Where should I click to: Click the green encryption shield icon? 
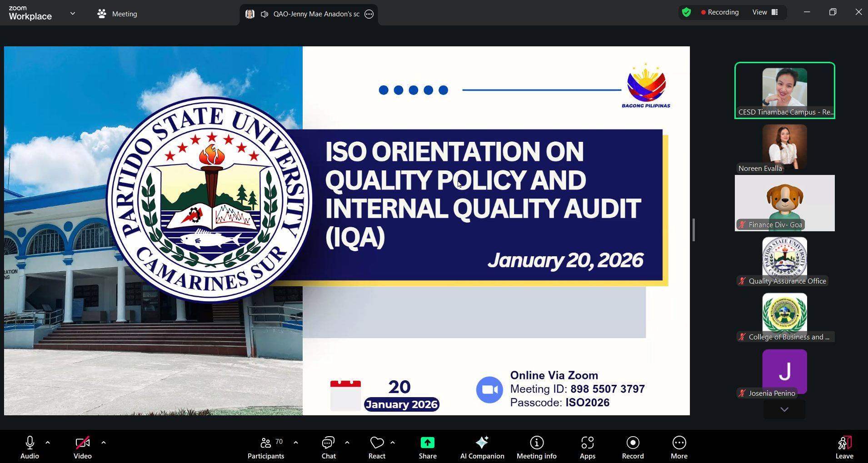pyautogui.click(x=687, y=12)
